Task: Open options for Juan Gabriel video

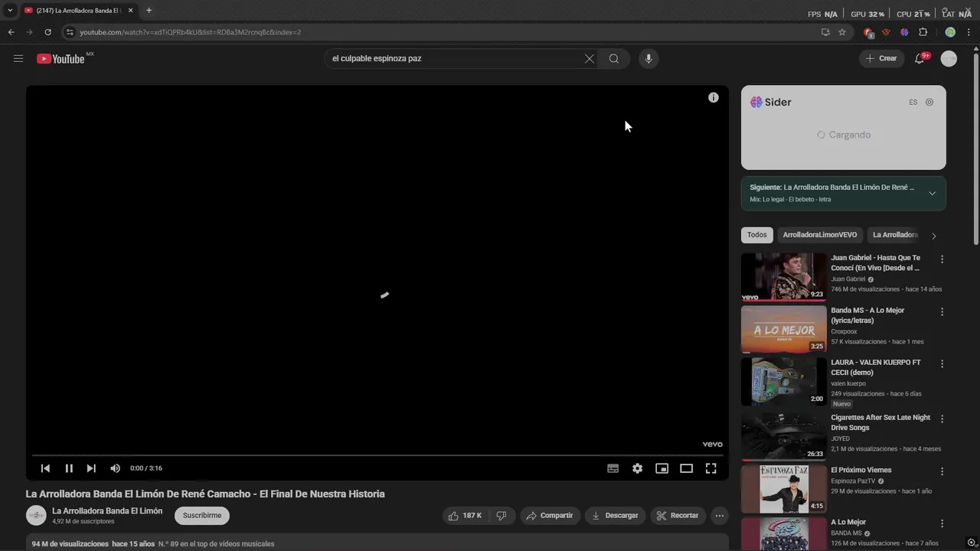Action: point(942,259)
